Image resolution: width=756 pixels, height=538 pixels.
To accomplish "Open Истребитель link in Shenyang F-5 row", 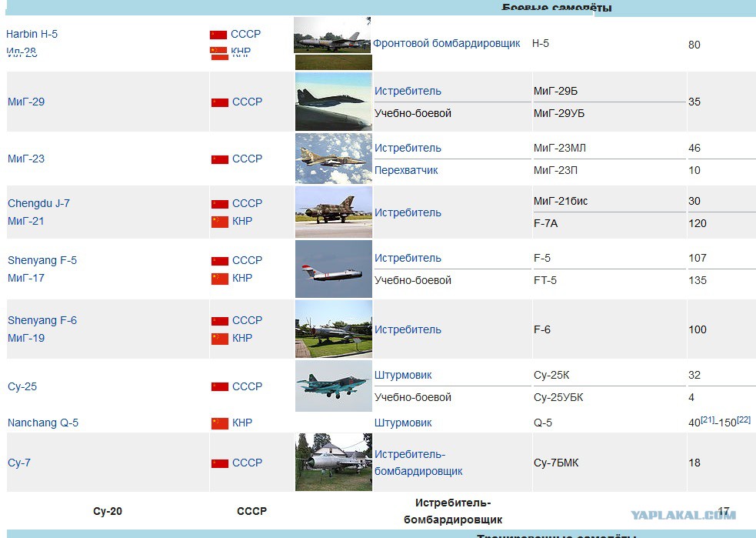I will click(408, 258).
